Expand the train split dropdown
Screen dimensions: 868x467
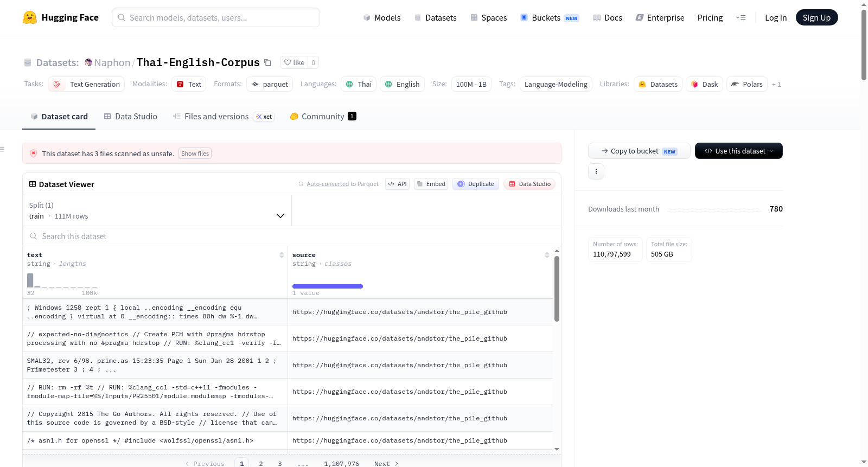click(x=157, y=210)
